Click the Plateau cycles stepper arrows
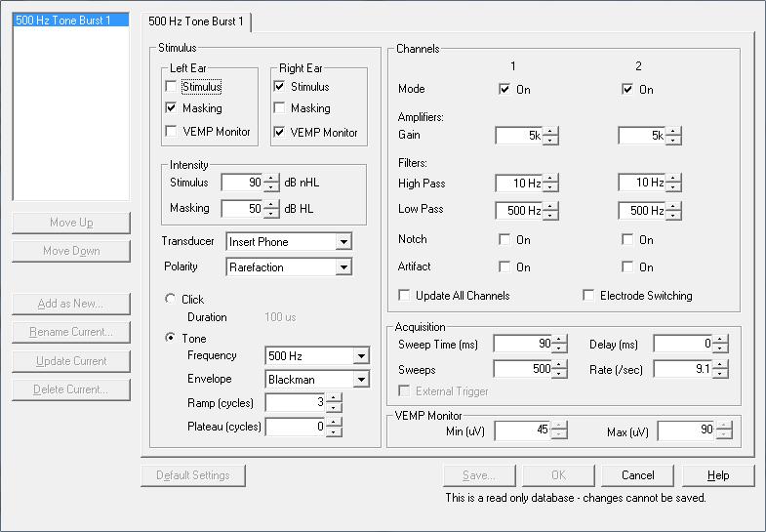Screen dimensions: 766x532 click(334, 427)
